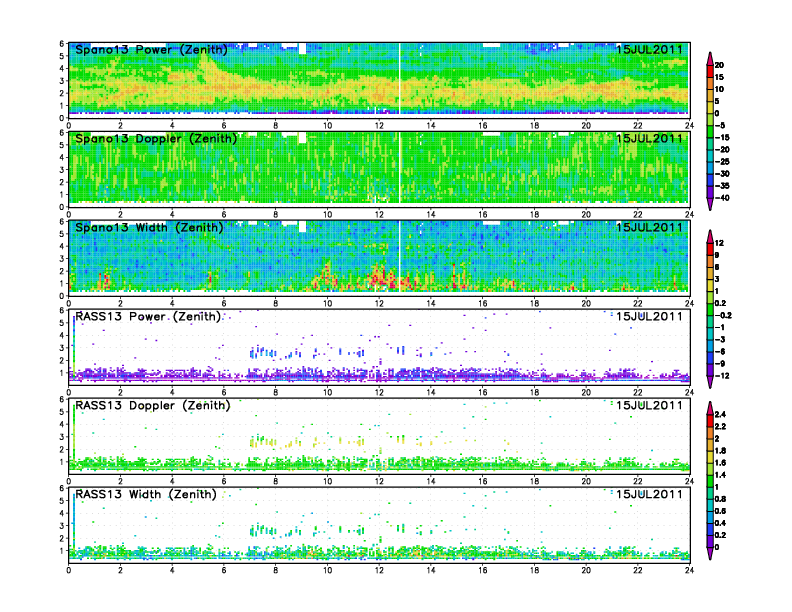
Task: Click the purple bottom arrow of the bottom colorbar
Action: [x=710, y=554]
